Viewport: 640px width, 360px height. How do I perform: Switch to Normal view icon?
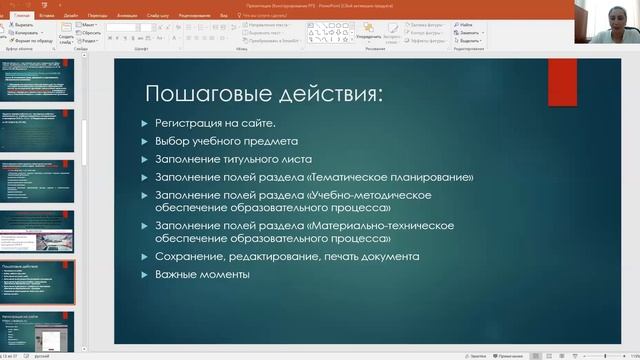(x=536, y=356)
